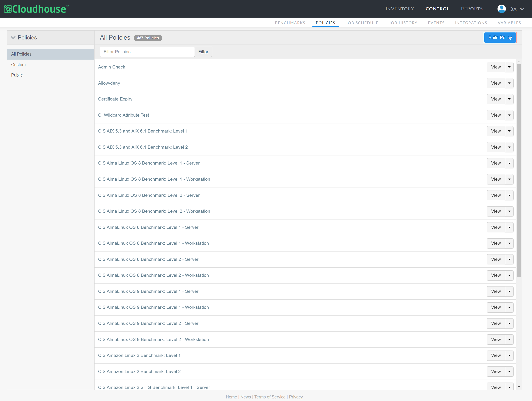
Task: Open CIS Amazon Linux 2 STIG Level 1 Server
Action: [x=154, y=387]
